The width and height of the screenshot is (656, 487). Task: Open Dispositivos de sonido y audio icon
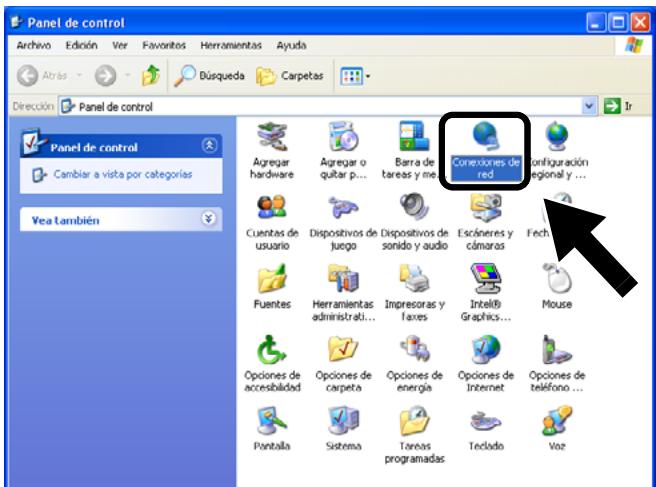[x=414, y=207]
